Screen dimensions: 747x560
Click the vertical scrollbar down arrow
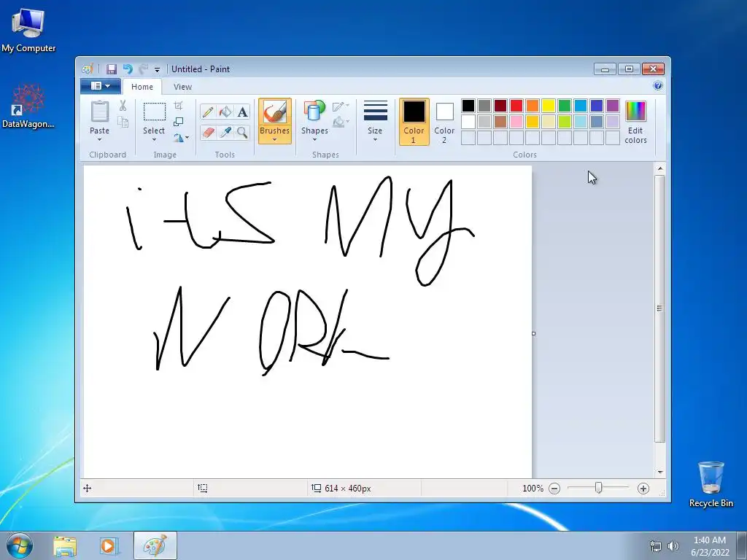click(660, 472)
